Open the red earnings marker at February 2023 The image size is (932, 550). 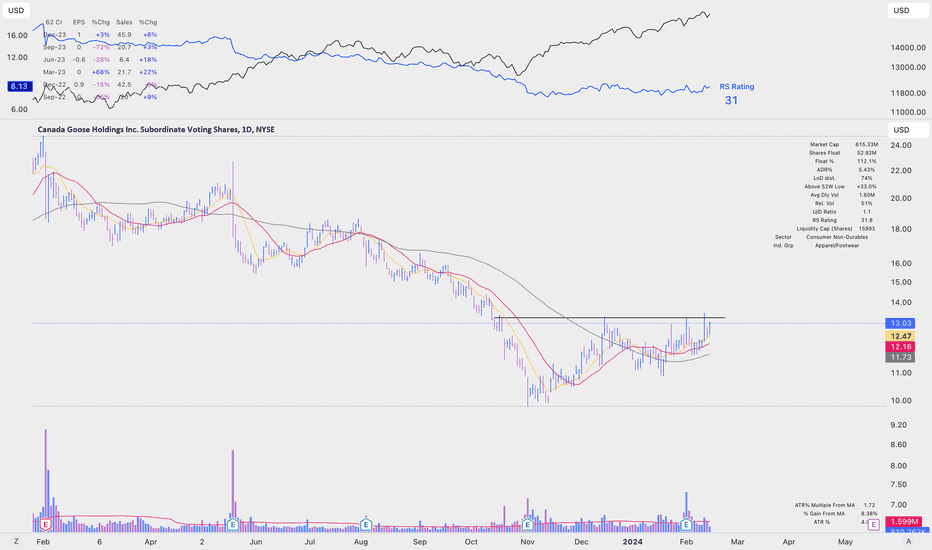click(45, 524)
